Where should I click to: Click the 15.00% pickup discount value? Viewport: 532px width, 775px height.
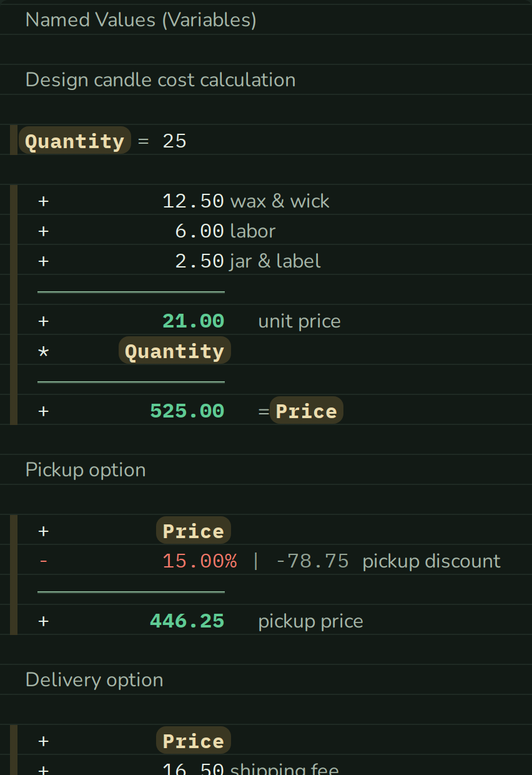[200, 561]
